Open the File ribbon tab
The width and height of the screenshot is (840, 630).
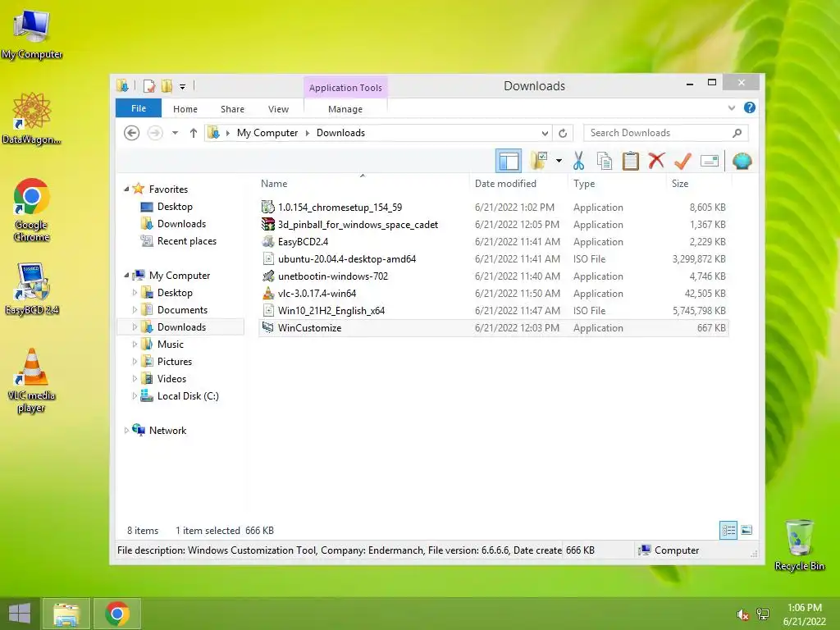click(x=139, y=108)
